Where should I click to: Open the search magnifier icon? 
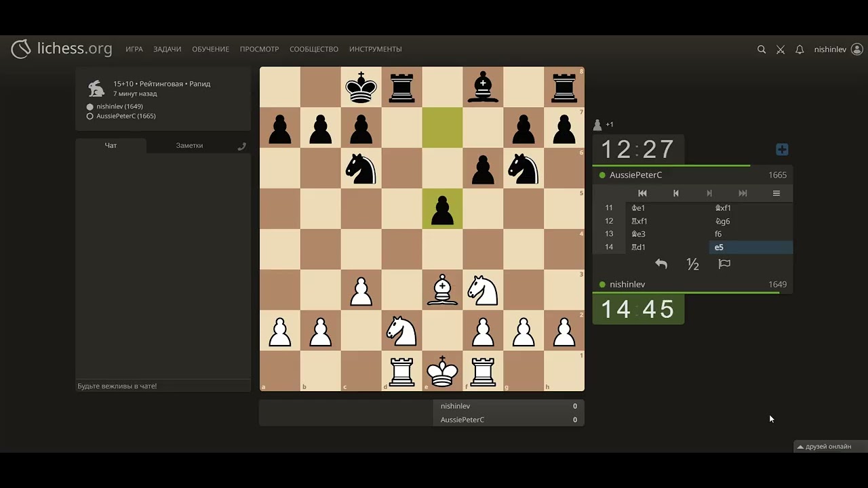(762, 49)
